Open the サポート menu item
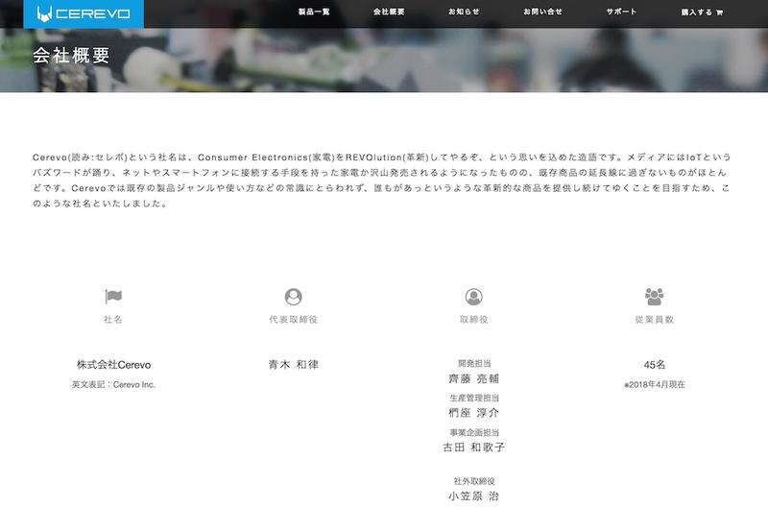The width and height of the screenshot is (768, 532). click(x=621, y=12)
